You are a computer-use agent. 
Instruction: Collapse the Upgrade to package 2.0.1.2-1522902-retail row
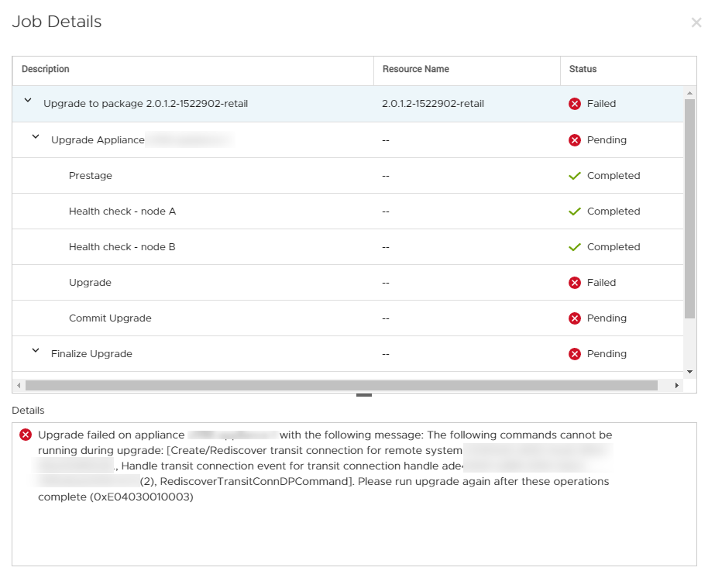(28, 101)
